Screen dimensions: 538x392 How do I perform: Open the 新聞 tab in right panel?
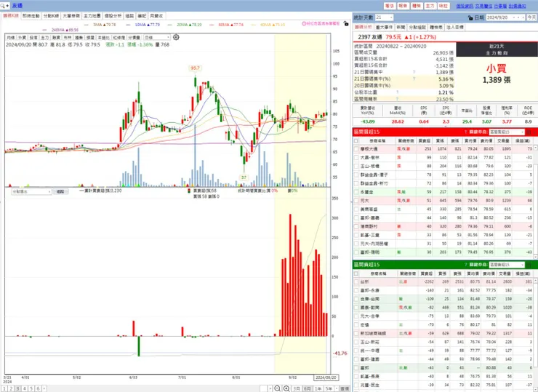401,27
